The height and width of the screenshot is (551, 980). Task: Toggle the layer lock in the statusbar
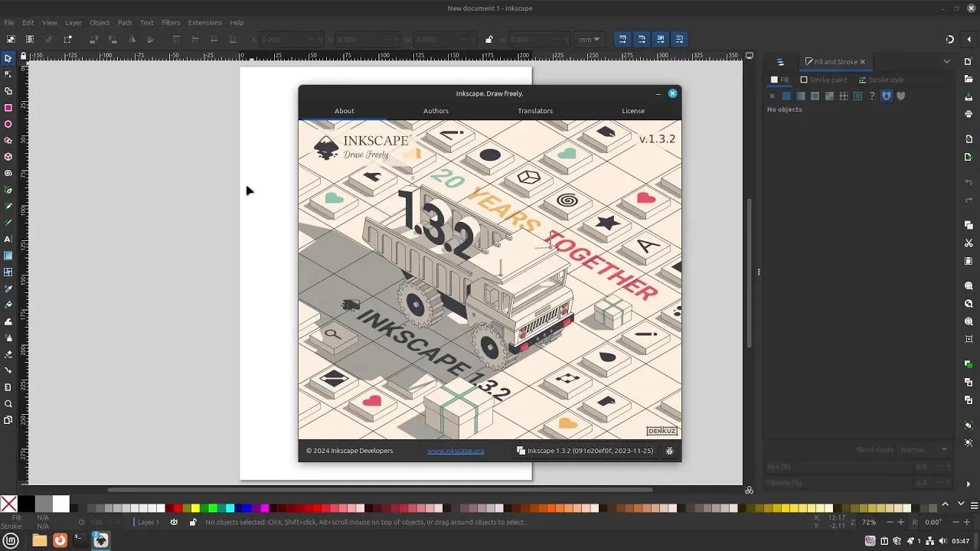tap(192, 522)
